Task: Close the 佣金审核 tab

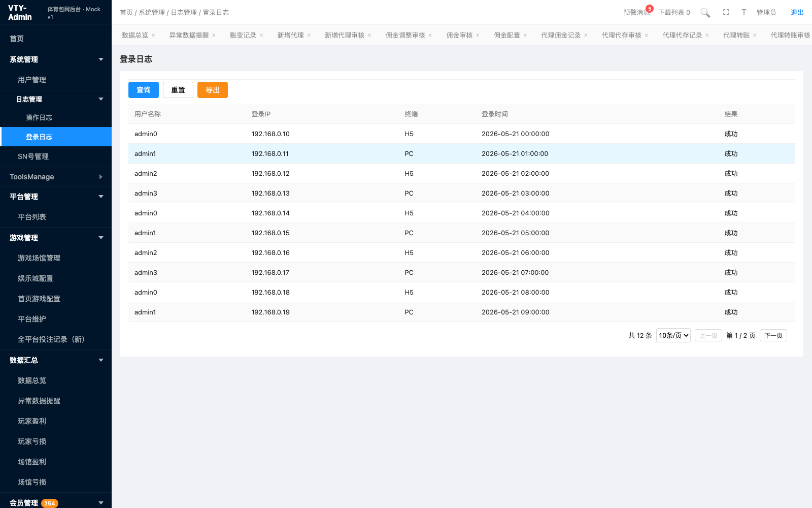Action: pyautogui.click(x=478, y=36)
